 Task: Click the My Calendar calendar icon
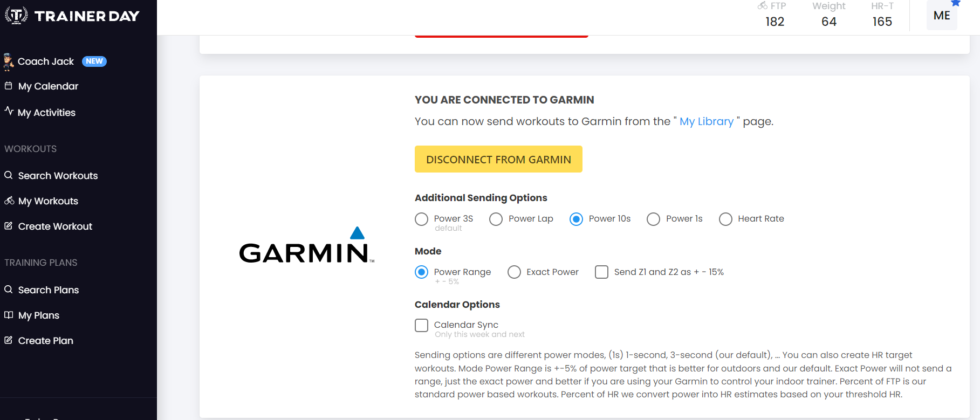tap(9, 86)
